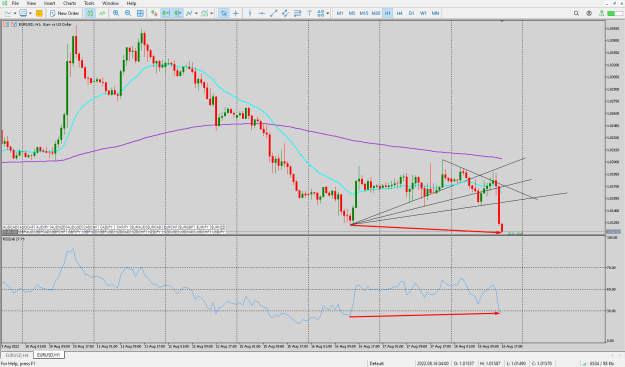This screenshot has width=625, height=367.
Task: Click the chart shift triangle marker
Action: point(502,21)
